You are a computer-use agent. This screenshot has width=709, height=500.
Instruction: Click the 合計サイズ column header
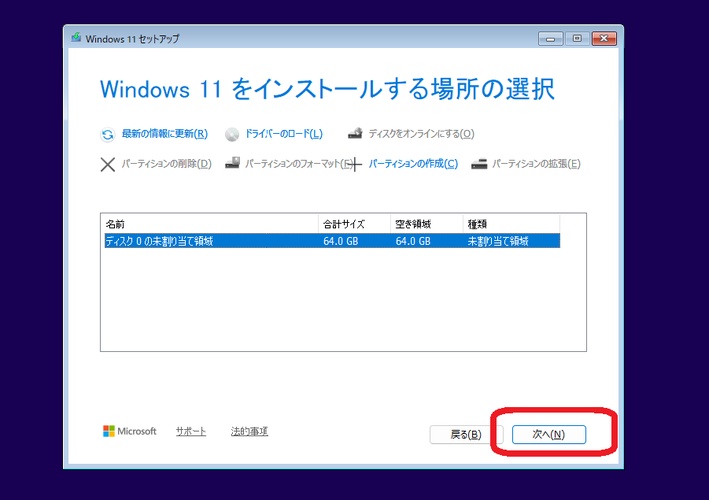pos(354,224)
